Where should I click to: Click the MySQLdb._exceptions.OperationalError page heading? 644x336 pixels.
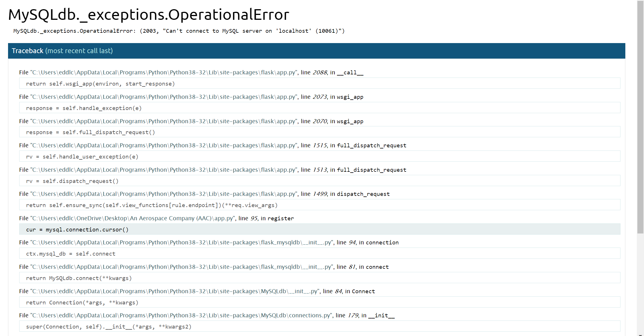[148, 15]
